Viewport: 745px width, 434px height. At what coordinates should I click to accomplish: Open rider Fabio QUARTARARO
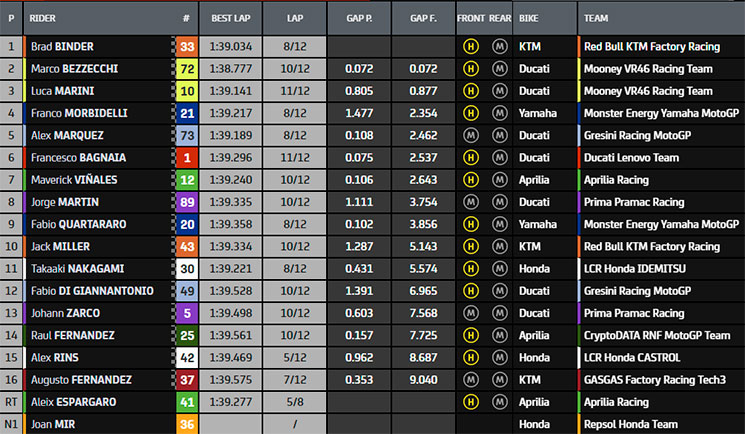[x=78, y=224]
